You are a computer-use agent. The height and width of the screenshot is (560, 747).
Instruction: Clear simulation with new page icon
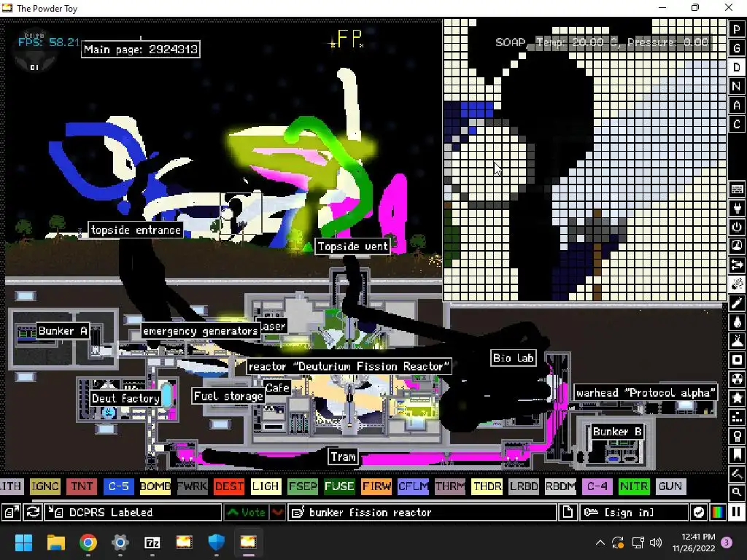[568, 513]
